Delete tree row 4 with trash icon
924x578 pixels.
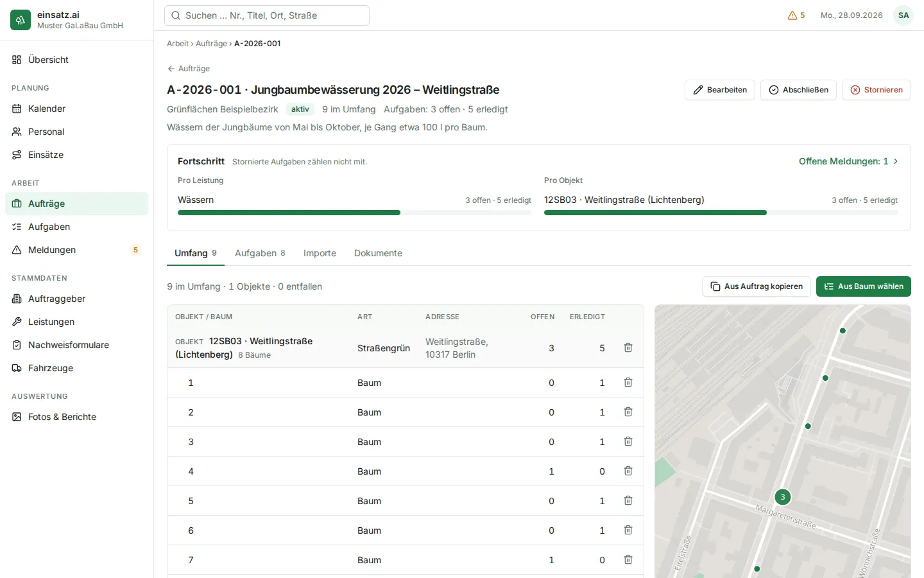pyautogui.click(x=628, y=471)
